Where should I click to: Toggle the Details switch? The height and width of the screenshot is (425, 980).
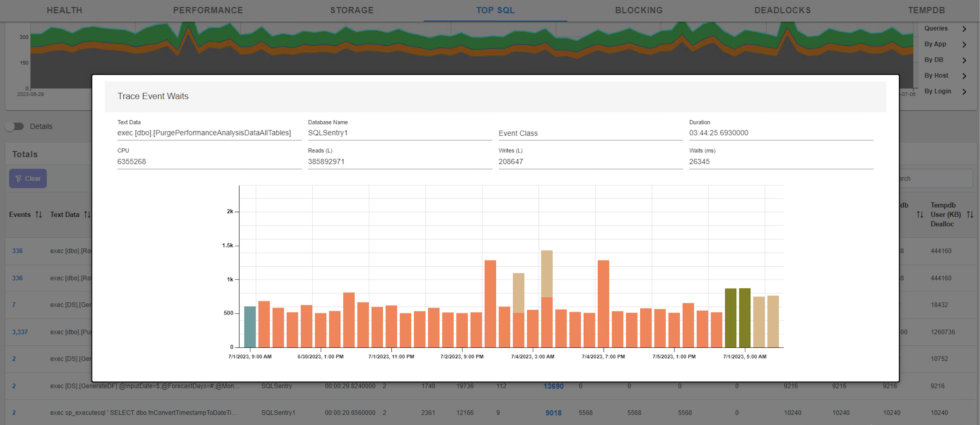pyautogui.click(x=15, y=126)
